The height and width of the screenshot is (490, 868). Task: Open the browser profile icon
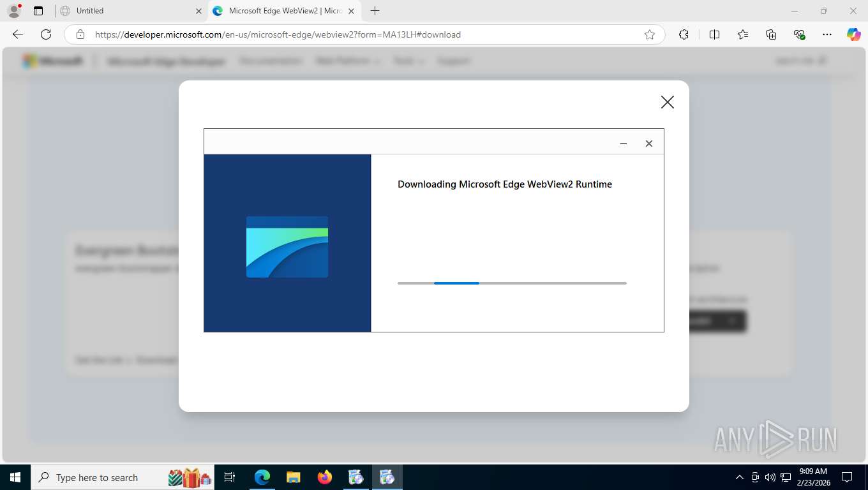(x=14, y=11)
